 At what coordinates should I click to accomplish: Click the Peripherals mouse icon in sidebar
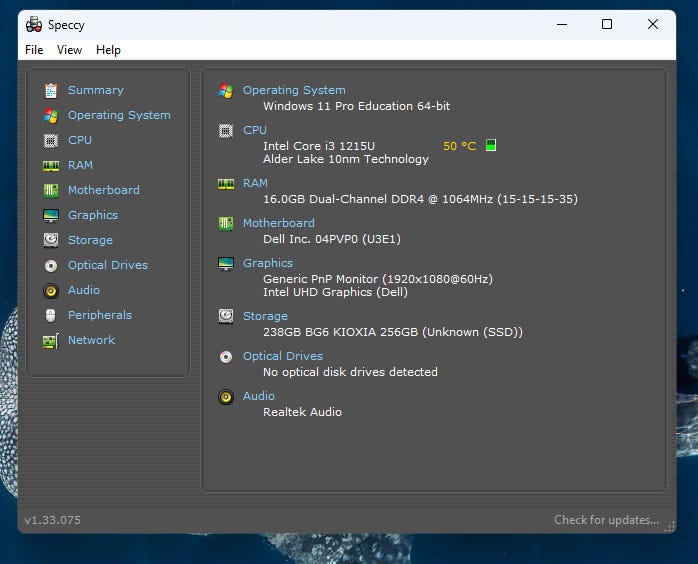50,315
